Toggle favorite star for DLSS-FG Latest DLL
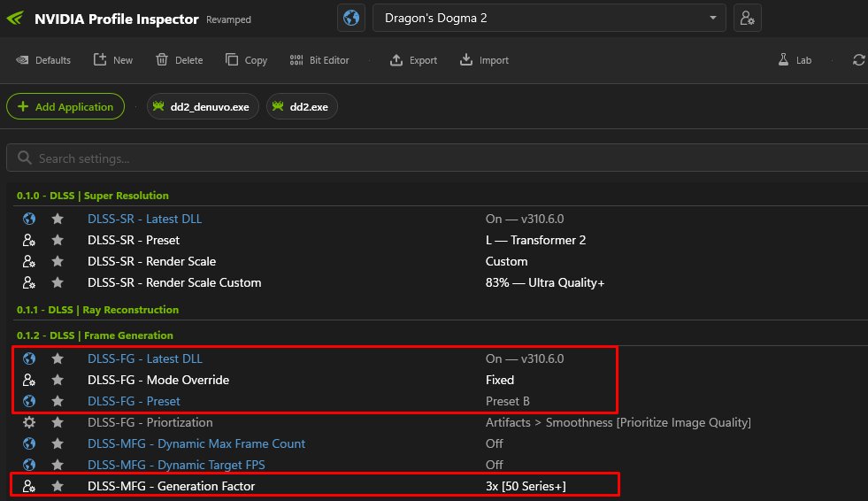Image resolution: width=868 pixels, height=501 pixels. 58,358
